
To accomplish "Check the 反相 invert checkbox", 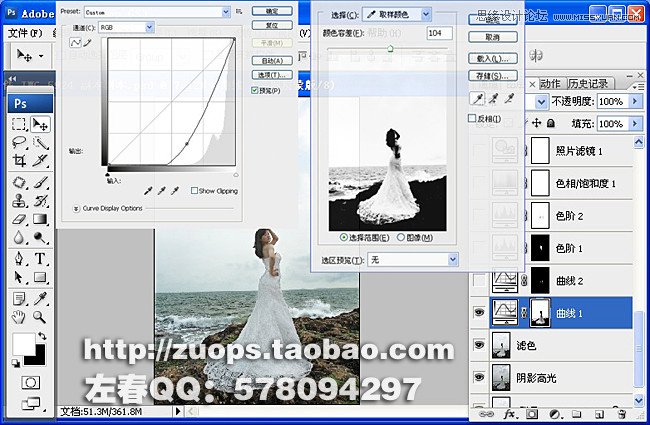I will 472,119.
